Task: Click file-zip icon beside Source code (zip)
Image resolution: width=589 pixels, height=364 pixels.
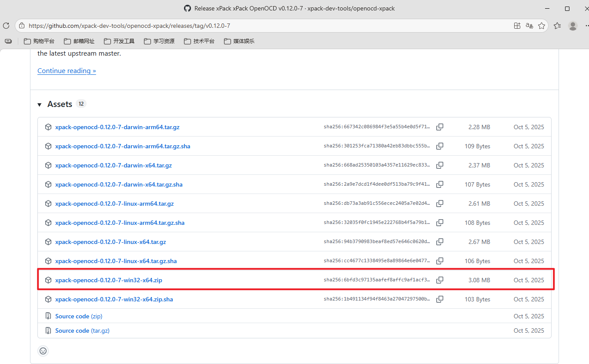Action: pyautogui.click(x=48, y=316)
